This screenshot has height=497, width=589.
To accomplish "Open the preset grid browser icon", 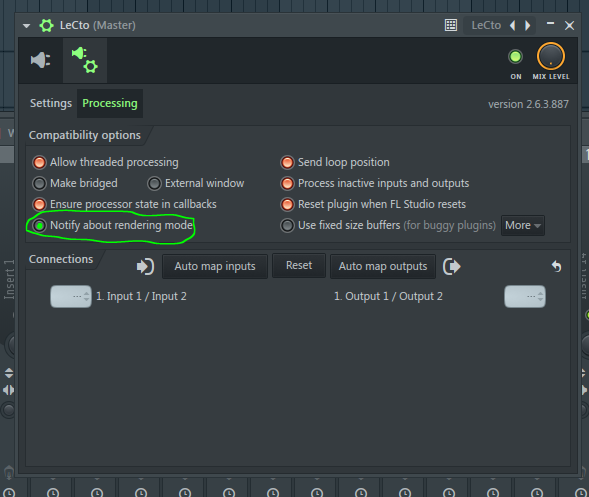I will click(451, 25).
